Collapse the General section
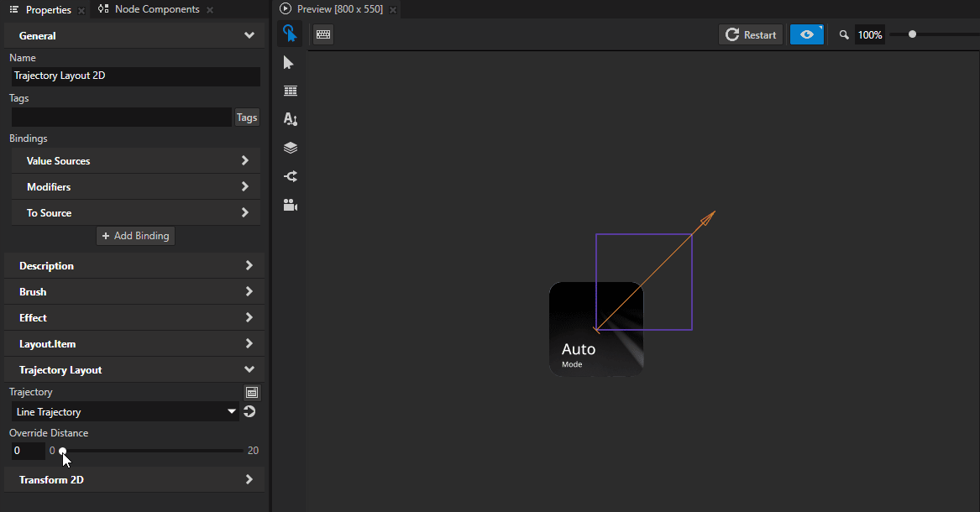The height and width of the screenshot is (512, 980). (249, 34)
